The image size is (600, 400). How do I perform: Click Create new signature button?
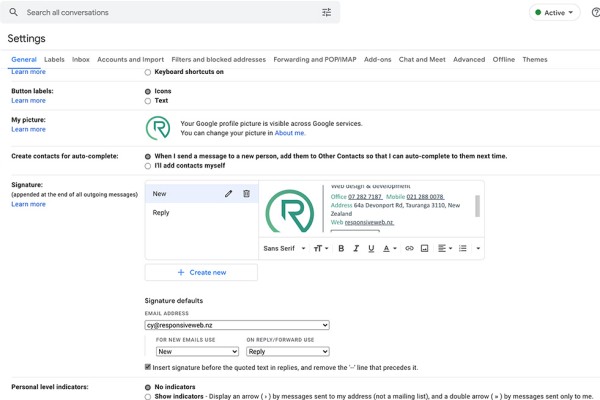(x=201, y=272)
